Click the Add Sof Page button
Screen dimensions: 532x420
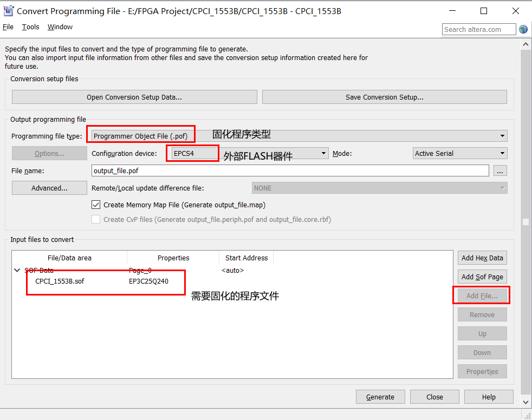tap(482, 277)
